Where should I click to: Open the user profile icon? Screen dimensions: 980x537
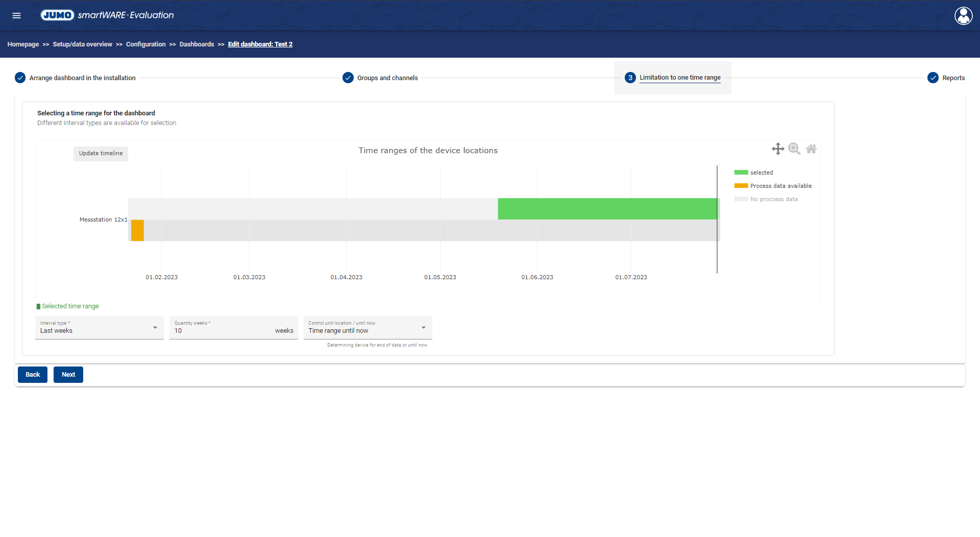(963, 15)
